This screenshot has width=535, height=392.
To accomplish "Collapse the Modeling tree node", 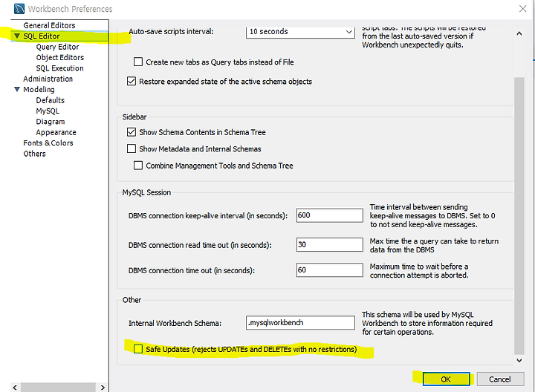I will pos(16,89).
